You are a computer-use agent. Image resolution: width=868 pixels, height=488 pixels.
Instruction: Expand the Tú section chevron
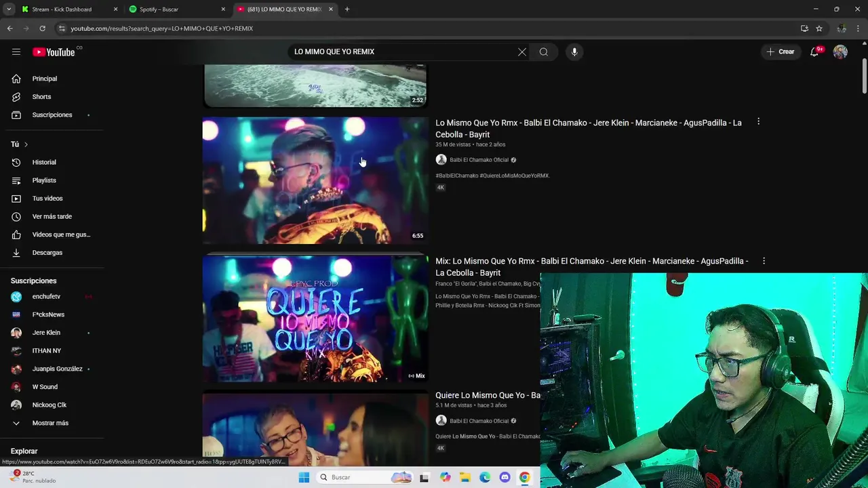click(x=26, y=144)
